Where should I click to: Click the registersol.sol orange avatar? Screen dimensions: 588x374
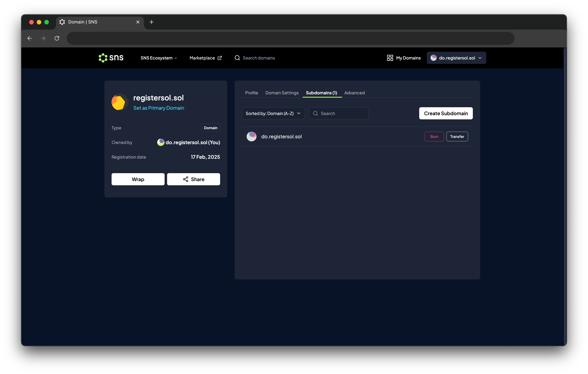(120, 102)
